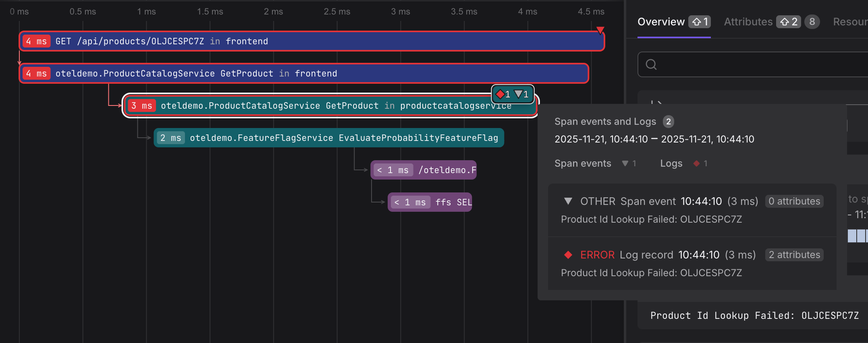
Task: Select the purple ffs SEL span
Action: (x=430, y=202)
